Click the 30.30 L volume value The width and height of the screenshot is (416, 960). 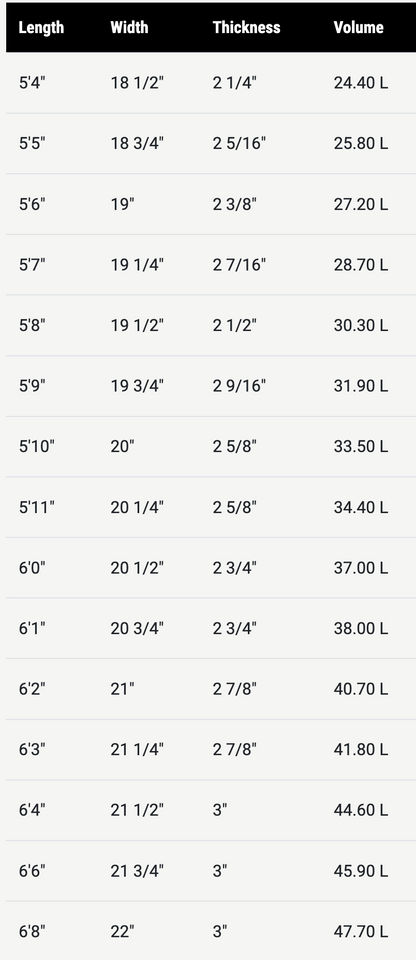tap(360, 325)
